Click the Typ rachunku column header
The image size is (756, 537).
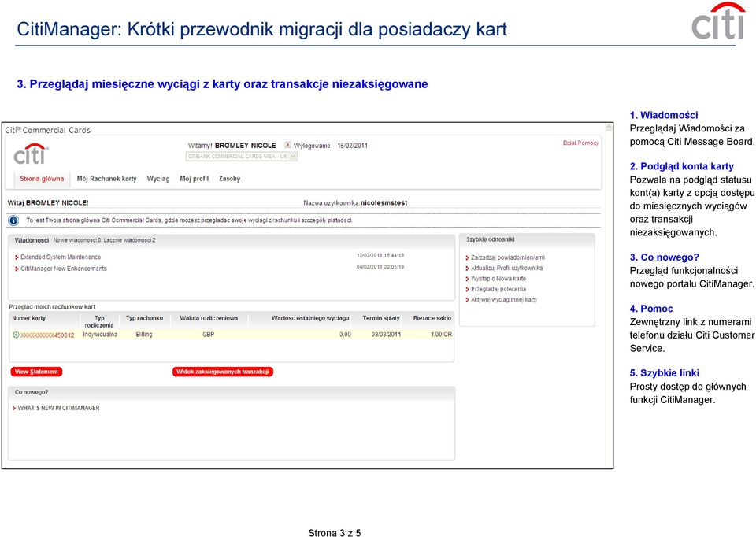145,318
